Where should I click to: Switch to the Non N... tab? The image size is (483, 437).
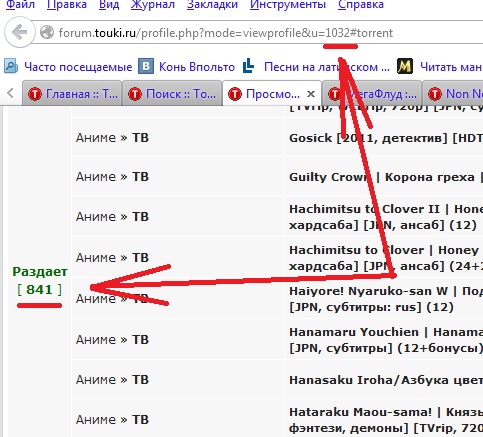(x=452, y=94)
